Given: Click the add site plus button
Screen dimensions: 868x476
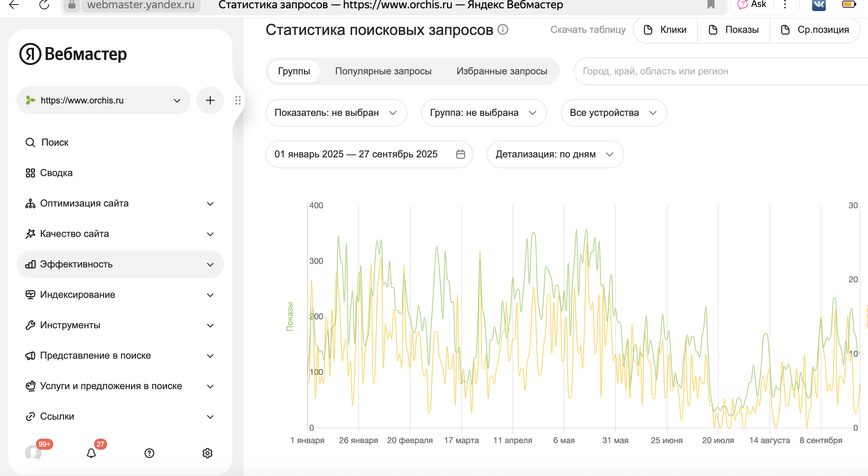Looking at the screenshot, I should [x=210, y=100].
